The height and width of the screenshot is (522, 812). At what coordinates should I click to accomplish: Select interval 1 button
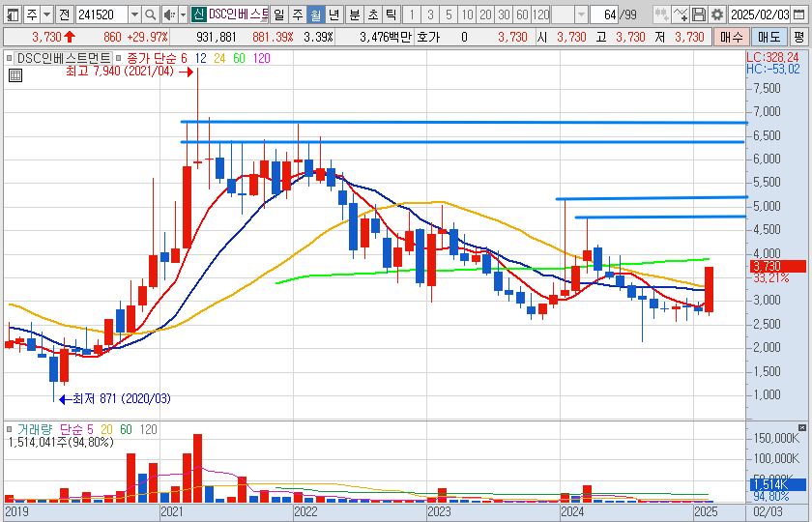412,14
